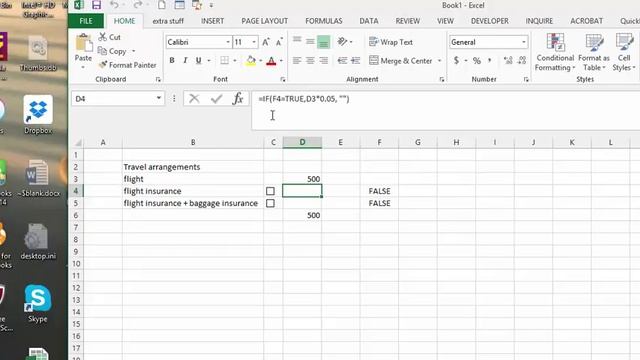Click Increase Indent icon
This screenshot has width=640, height=360.
tap(356, 60)
